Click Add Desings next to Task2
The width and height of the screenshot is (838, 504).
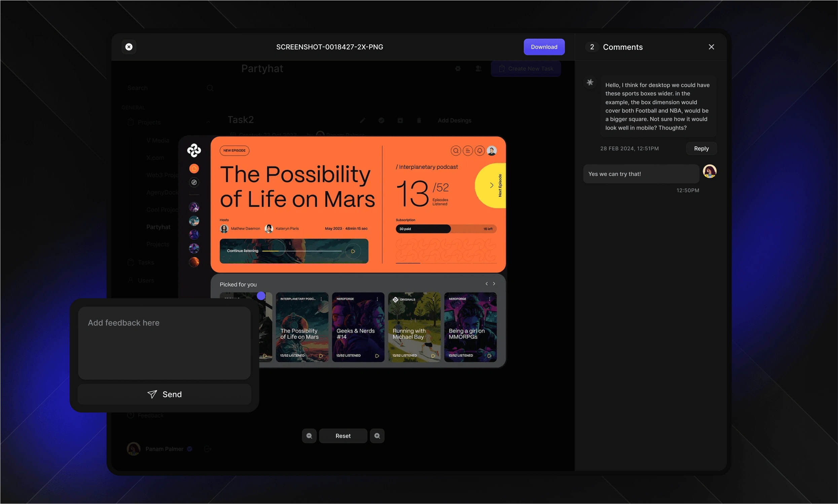(x=454, y=120)
